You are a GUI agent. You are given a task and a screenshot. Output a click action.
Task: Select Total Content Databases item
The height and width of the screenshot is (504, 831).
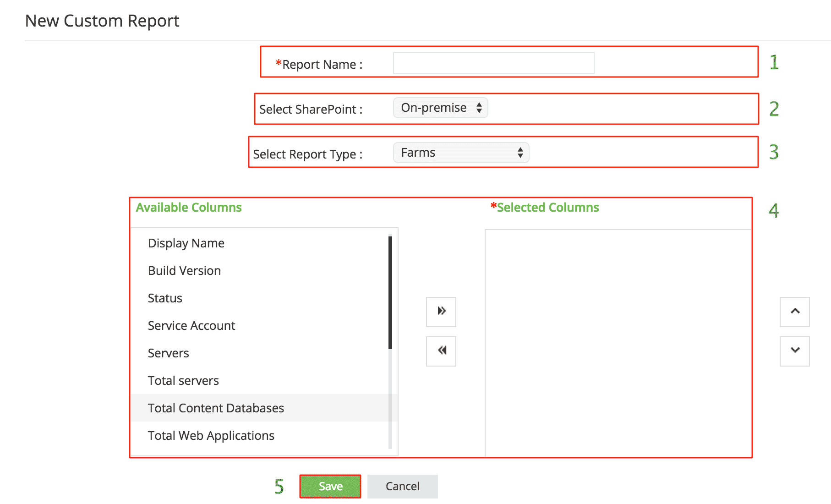(216, 408)
